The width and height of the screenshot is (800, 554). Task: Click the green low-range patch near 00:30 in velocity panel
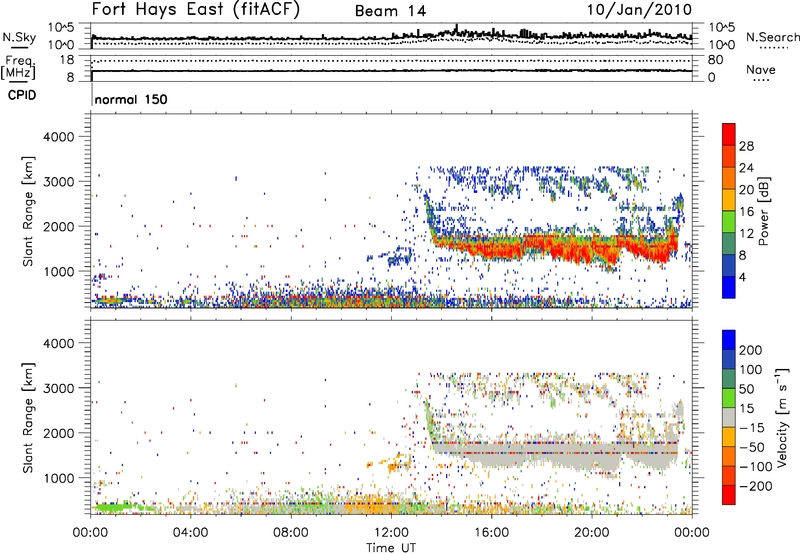click(x=112, y=507)
